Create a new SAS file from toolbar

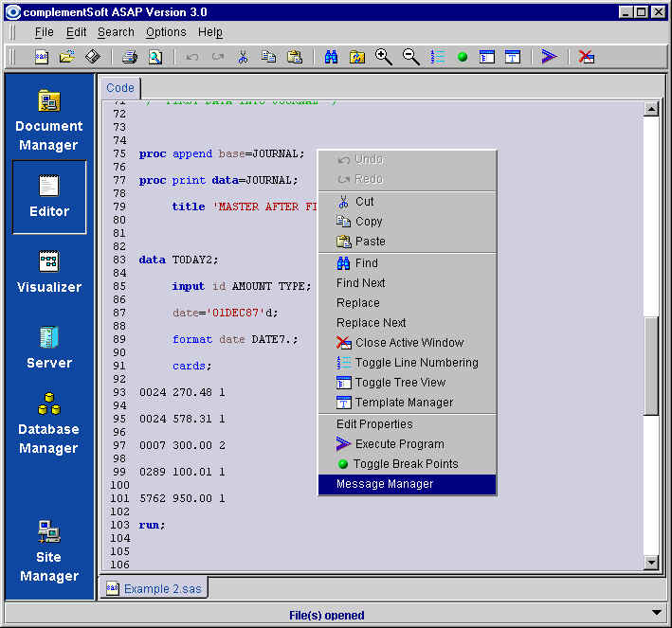42,57
